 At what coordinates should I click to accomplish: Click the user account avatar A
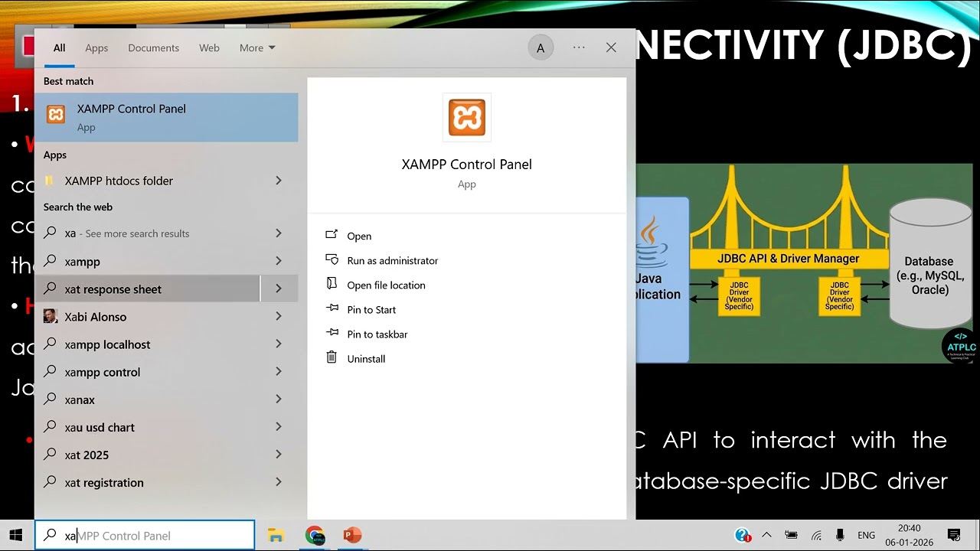pyautogui.click(x=541, y=47)
